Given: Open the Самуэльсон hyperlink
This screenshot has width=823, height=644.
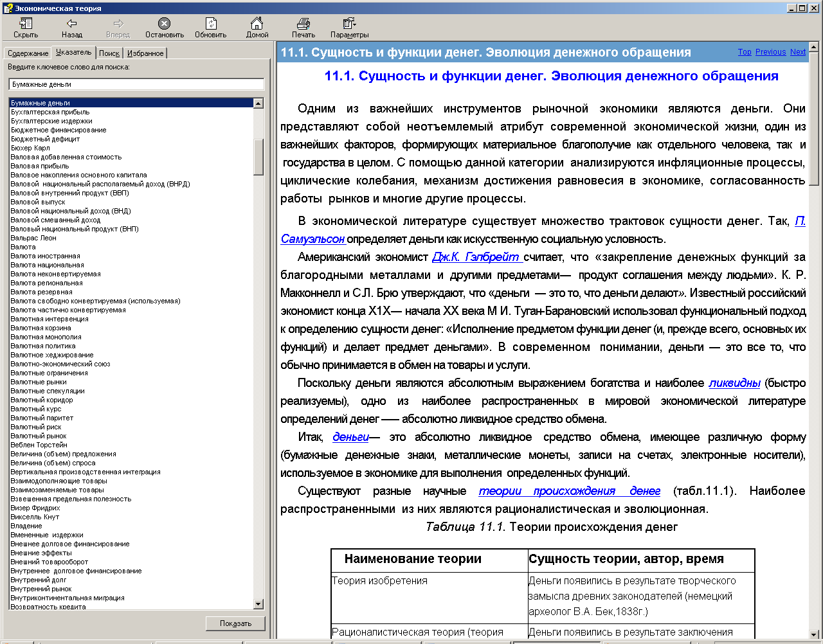Looking at the screenshot, I should (x=313, y=239).
